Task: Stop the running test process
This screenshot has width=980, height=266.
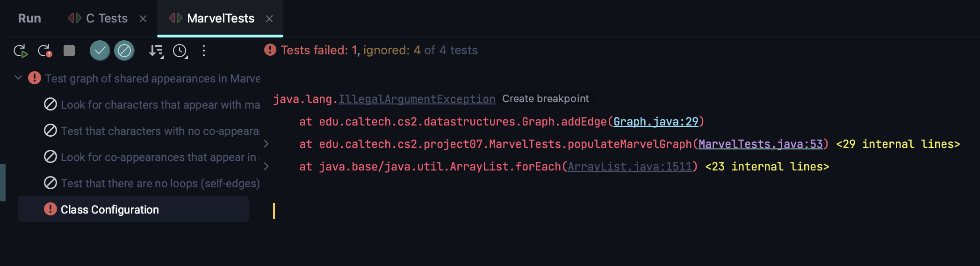Action: pos(69,51)
